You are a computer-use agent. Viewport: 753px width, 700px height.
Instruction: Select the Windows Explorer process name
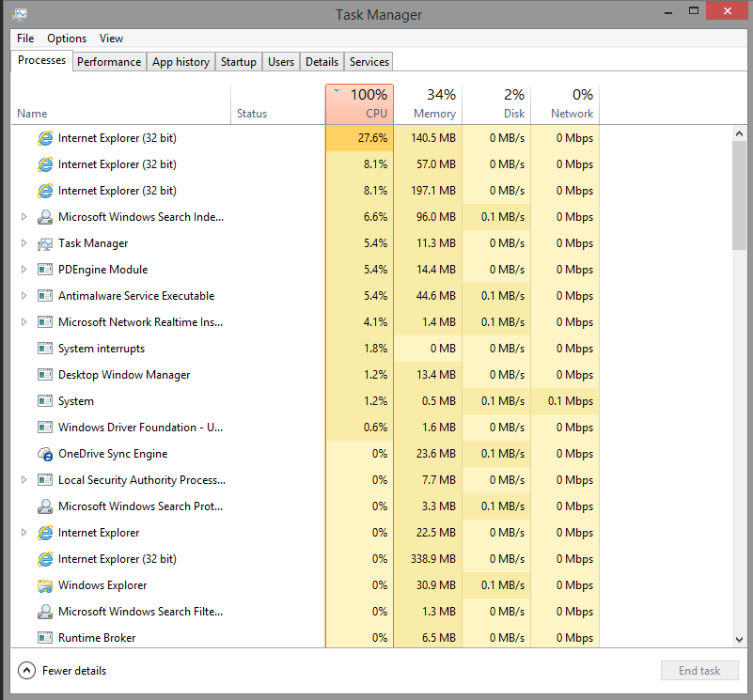tap(102, 585)
